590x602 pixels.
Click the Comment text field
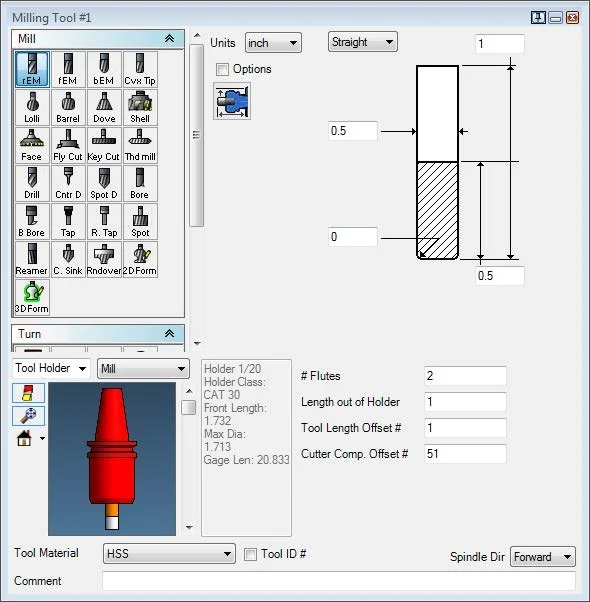(x=339, y=581)
